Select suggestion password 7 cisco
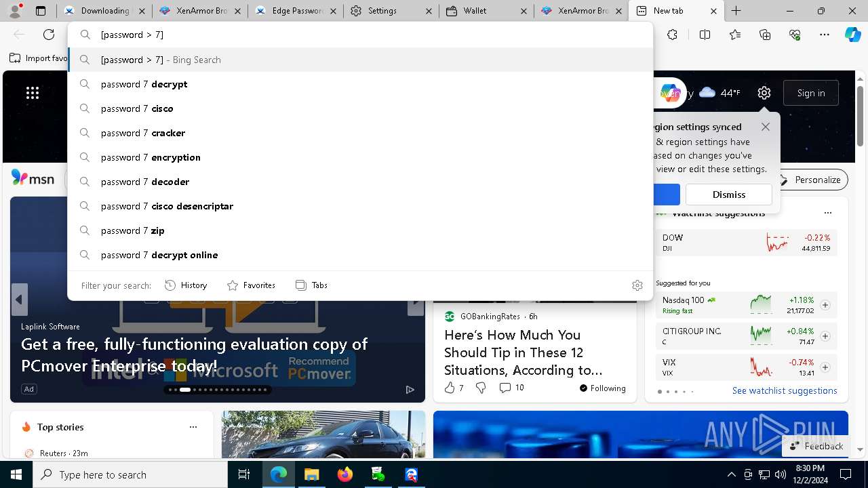The width and height of the screenshot is (868, 488). pyautogui.click(x=360, y=108)
